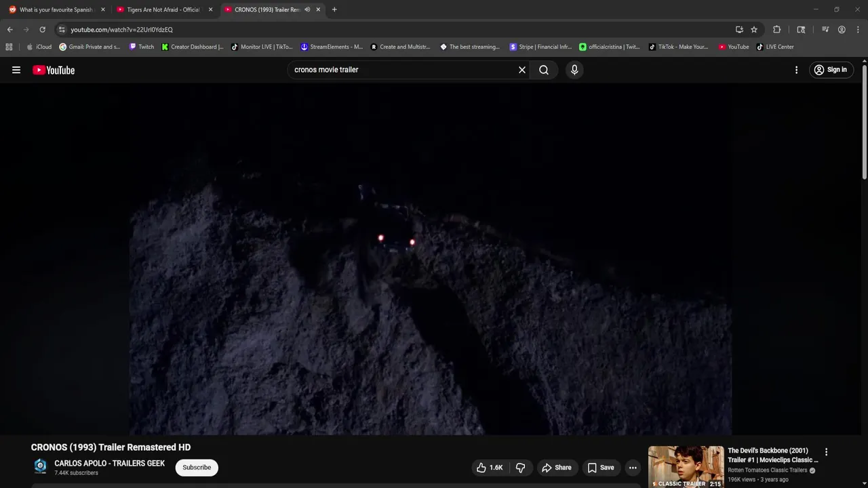Open LIVE Center bookmark
This screenshot has width=868, height=488.
775,47
